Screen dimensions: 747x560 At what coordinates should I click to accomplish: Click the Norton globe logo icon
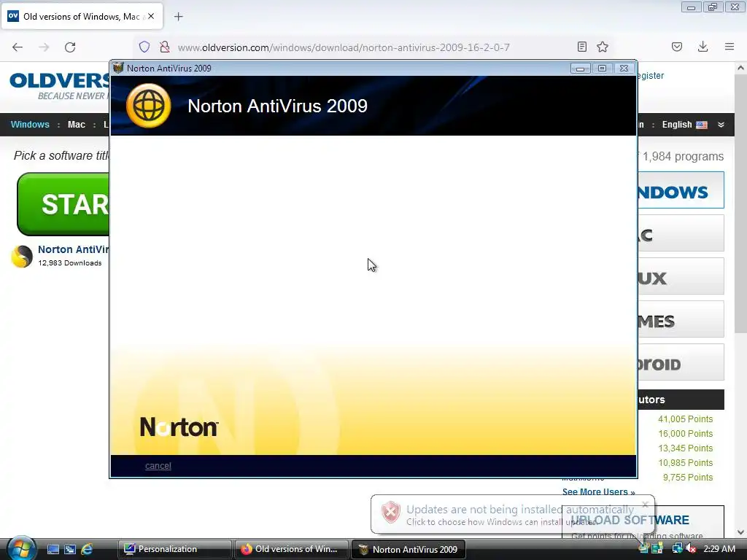coord(149,106)
